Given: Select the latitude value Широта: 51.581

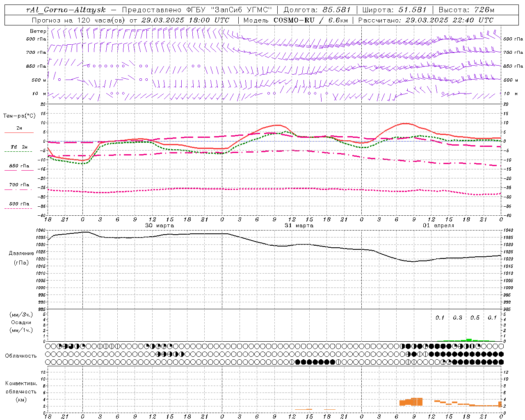Looking at the screenshot, I should [x=395, y=10].
